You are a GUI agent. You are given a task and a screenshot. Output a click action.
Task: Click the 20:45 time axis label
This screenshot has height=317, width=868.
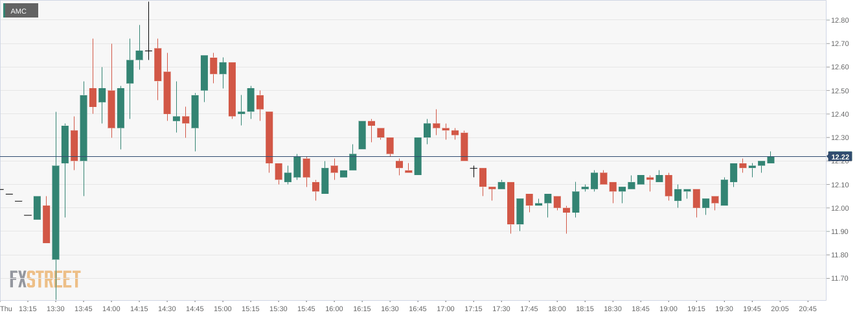pyautogui.click(x=808, y=309)
